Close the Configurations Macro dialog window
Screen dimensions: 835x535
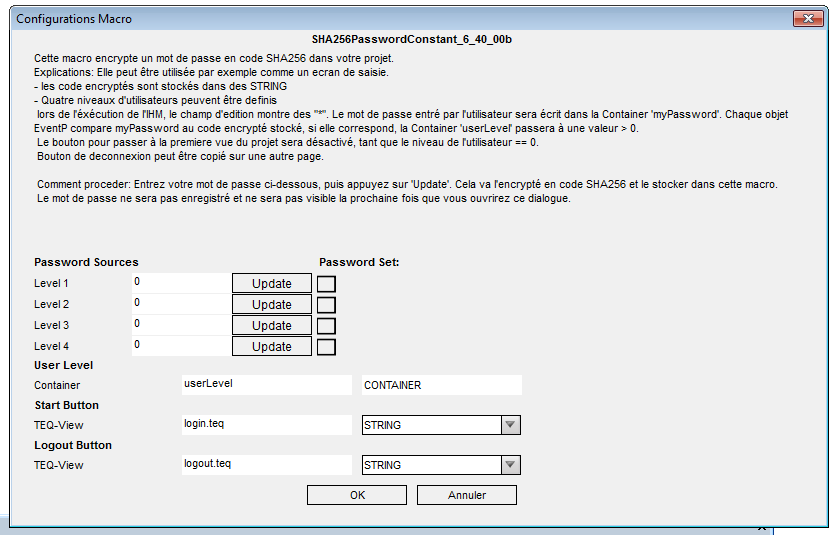[807, 18]
